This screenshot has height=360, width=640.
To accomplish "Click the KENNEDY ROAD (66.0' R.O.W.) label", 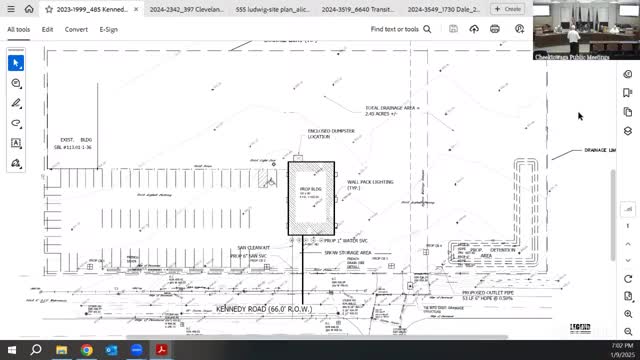I will (264, 309).
